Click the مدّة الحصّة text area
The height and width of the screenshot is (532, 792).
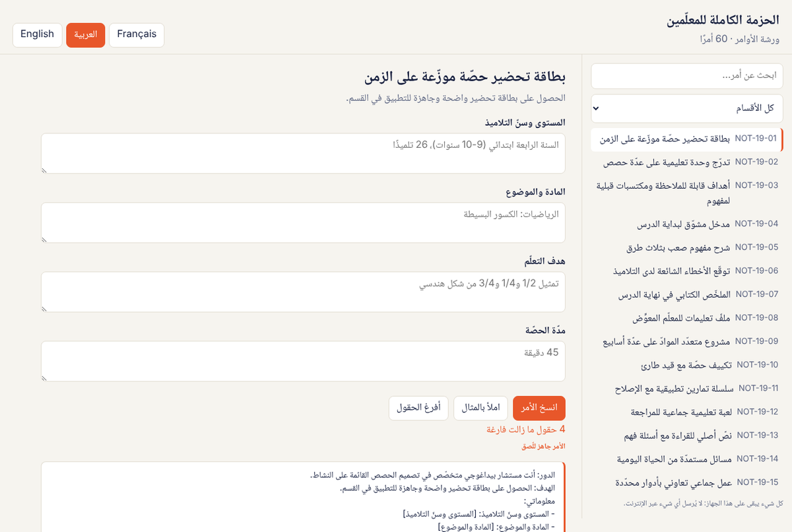[x=303, y=362]
